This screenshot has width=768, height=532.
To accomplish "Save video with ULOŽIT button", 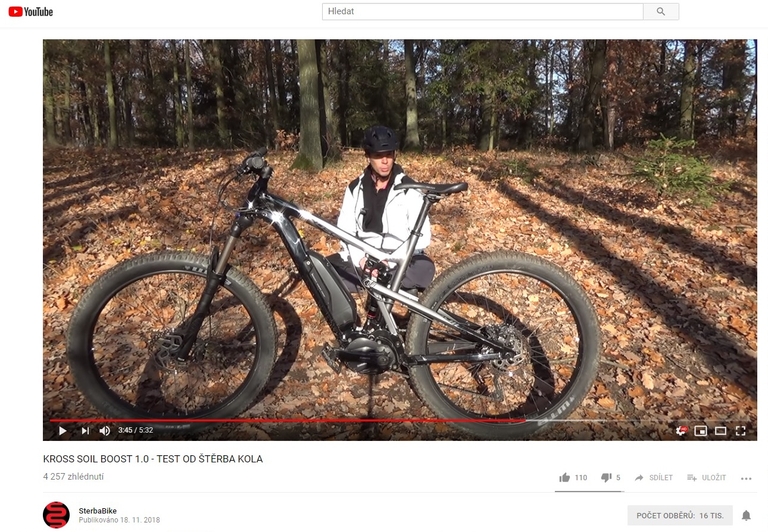I will click(x=707, y=478).
